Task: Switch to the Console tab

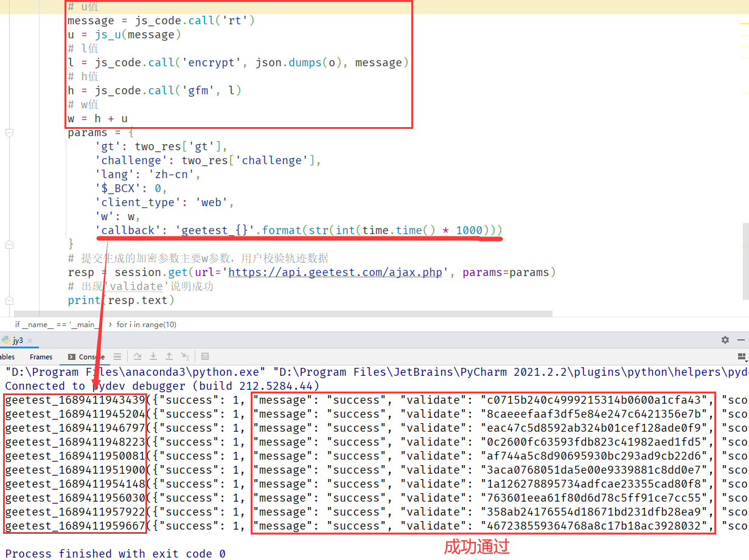Action: pos(86,357)
